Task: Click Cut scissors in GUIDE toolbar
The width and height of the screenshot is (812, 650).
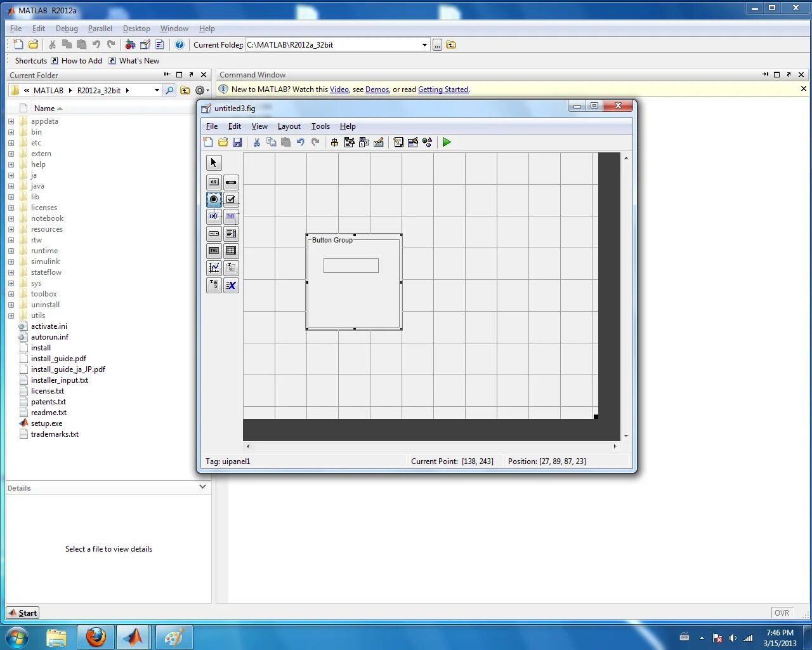Action: coord(256,142)
